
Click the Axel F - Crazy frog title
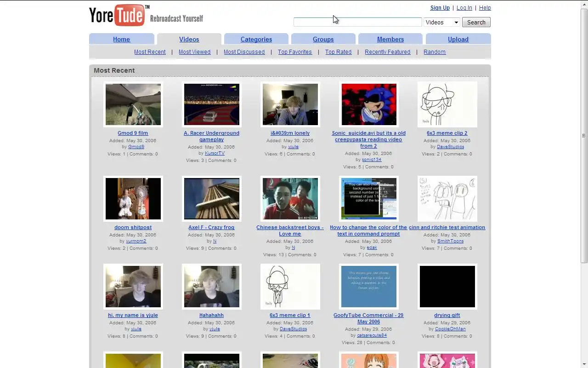pos(211,227)
